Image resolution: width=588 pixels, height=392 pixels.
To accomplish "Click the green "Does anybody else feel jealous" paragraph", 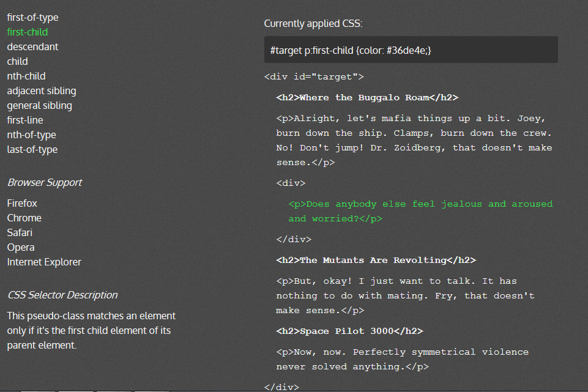I will [x=420, y=212].
